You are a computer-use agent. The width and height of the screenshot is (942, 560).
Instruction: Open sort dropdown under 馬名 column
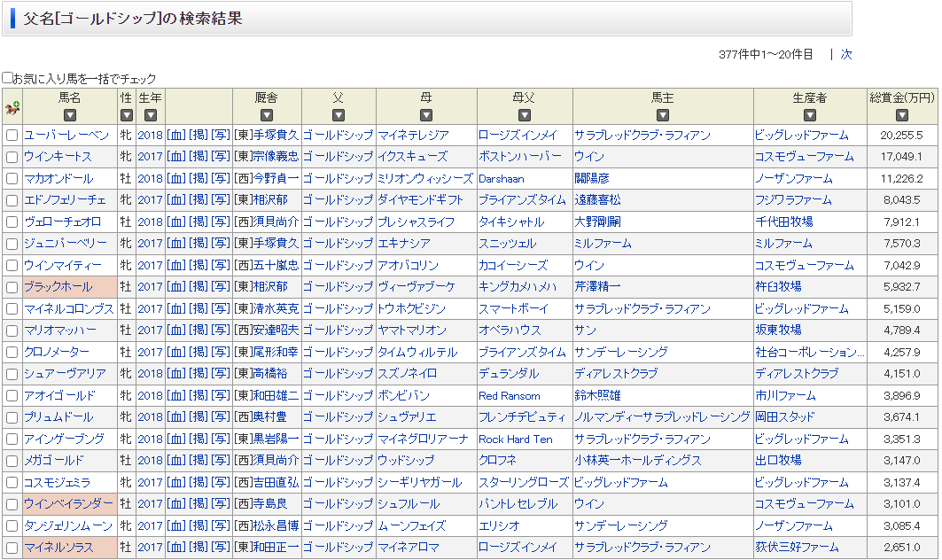pos(70,115)
